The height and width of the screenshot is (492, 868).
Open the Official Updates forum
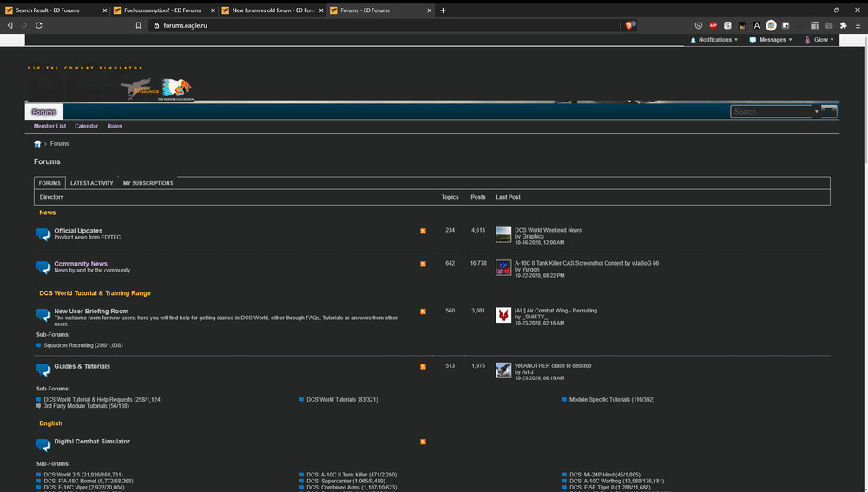(78, 231)
